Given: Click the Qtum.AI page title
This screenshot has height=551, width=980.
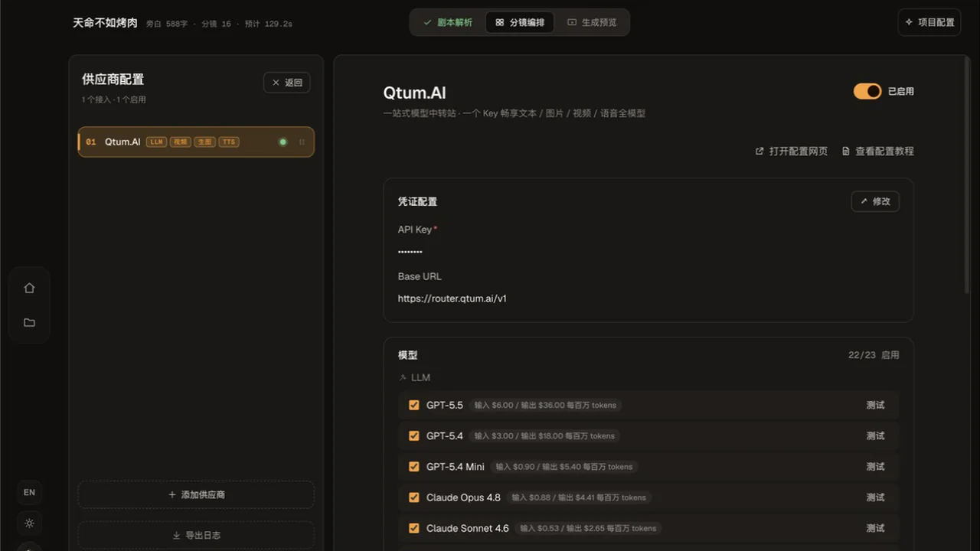Looking at the screenshot, I should (x=414, y=93).
